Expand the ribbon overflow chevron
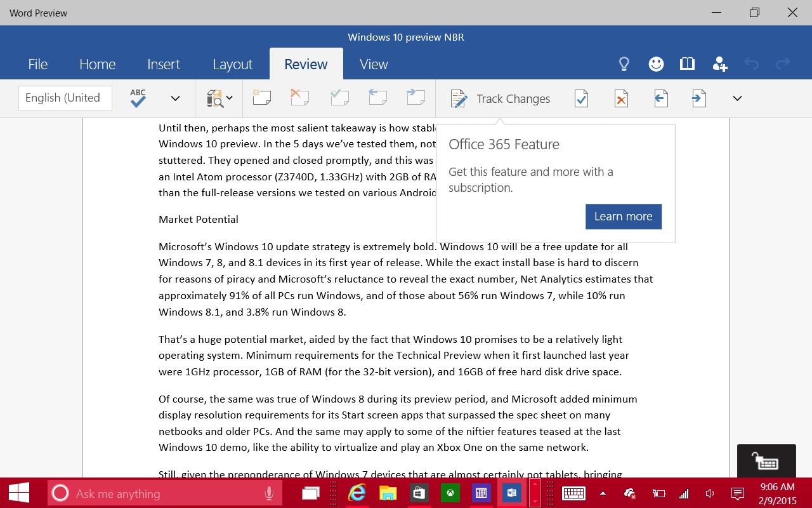The width and height of the screenshot is (812, 508). click(x=737, y=98)
